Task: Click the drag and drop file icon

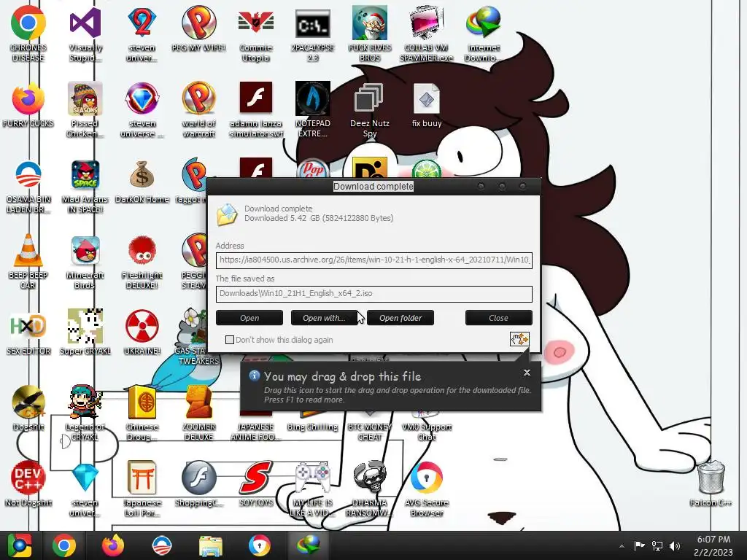Action: pos(519,339)
